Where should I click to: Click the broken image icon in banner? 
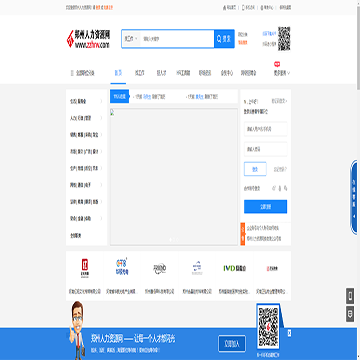112,112
